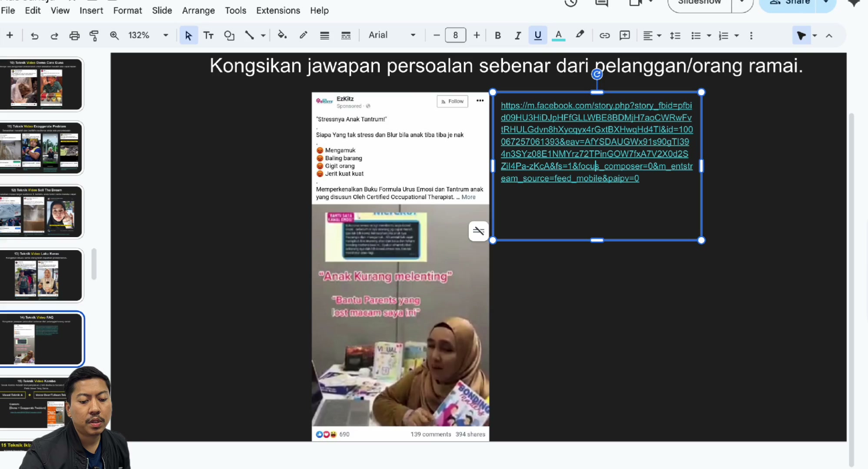Open the Border dash options

point(346,36)
